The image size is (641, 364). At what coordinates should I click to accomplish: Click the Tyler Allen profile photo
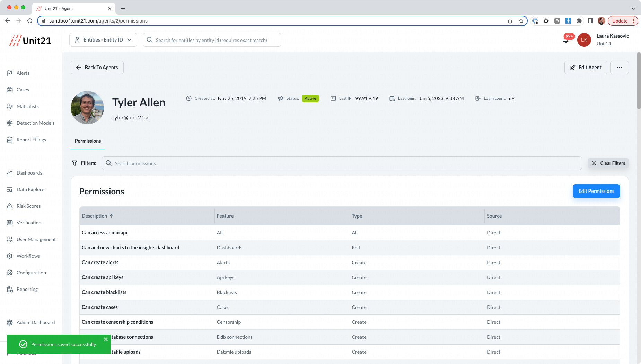(87, 108)
